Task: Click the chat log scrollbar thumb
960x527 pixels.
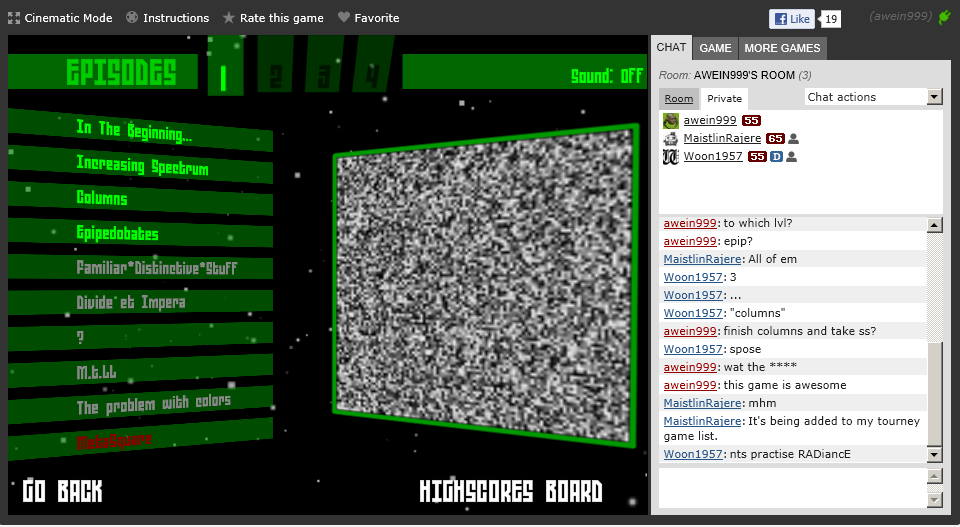Action: coord(934,394)
